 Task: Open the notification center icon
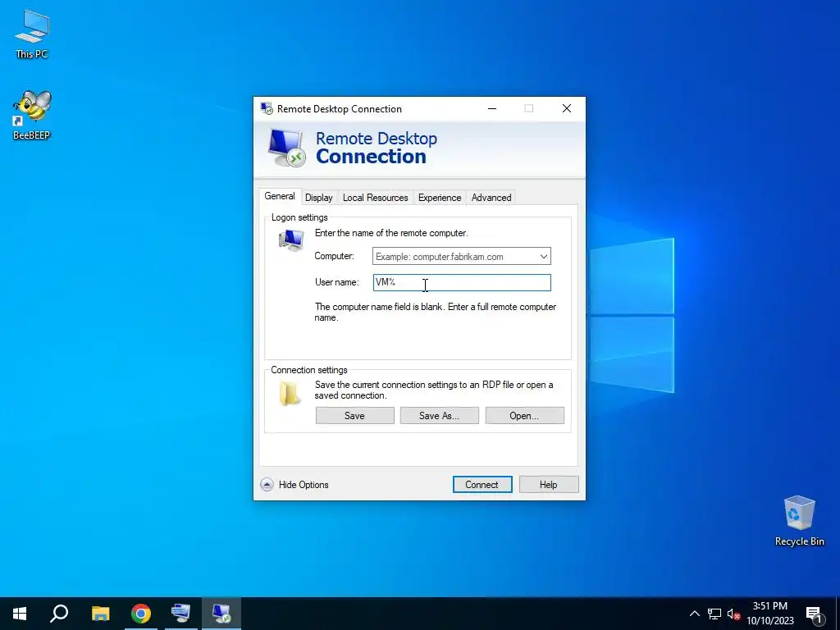815,614
